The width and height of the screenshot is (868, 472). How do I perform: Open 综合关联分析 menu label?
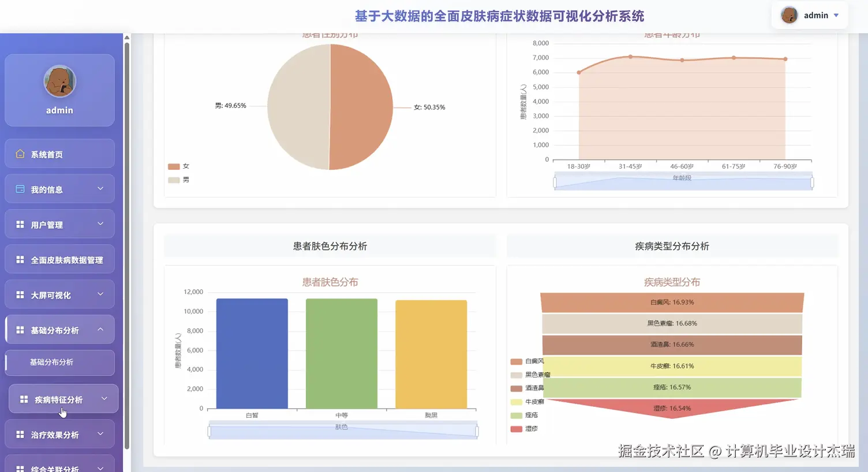55,469
